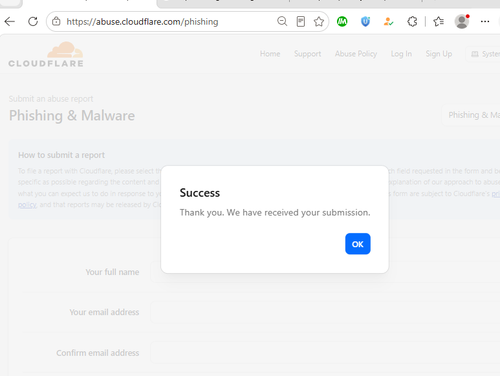Open the Abuse Policy navigation link
The width and height of the screenshot is (500, 376).
[356, 54]
